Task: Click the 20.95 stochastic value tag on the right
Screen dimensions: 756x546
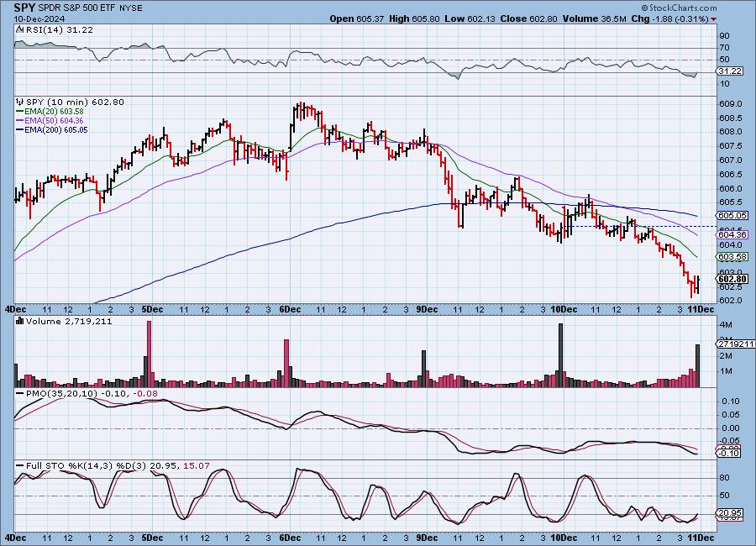Action: coord(729,514)
